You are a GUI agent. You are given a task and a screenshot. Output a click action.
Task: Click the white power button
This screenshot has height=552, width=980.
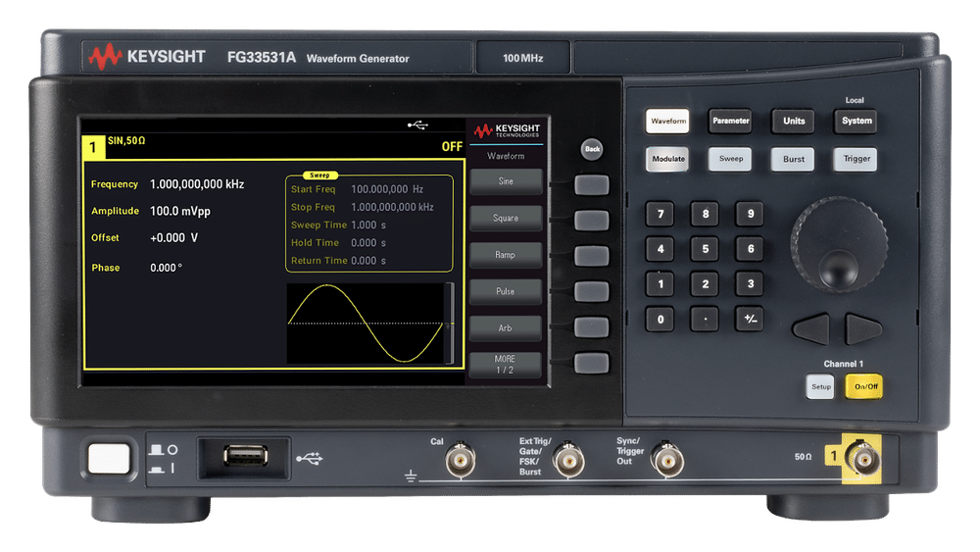[x=110, y=458]
